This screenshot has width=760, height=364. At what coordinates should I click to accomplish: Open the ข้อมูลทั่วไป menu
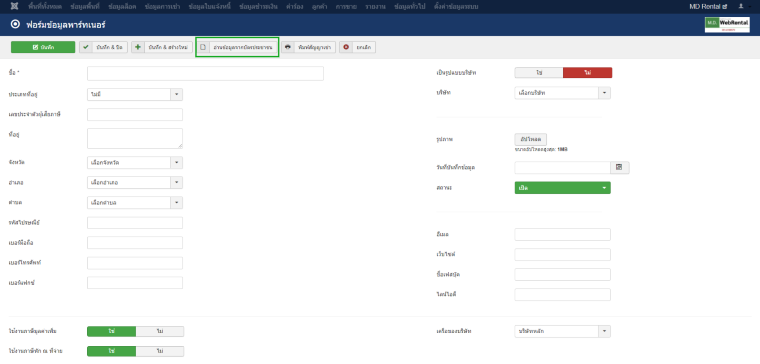click(409, 6)
